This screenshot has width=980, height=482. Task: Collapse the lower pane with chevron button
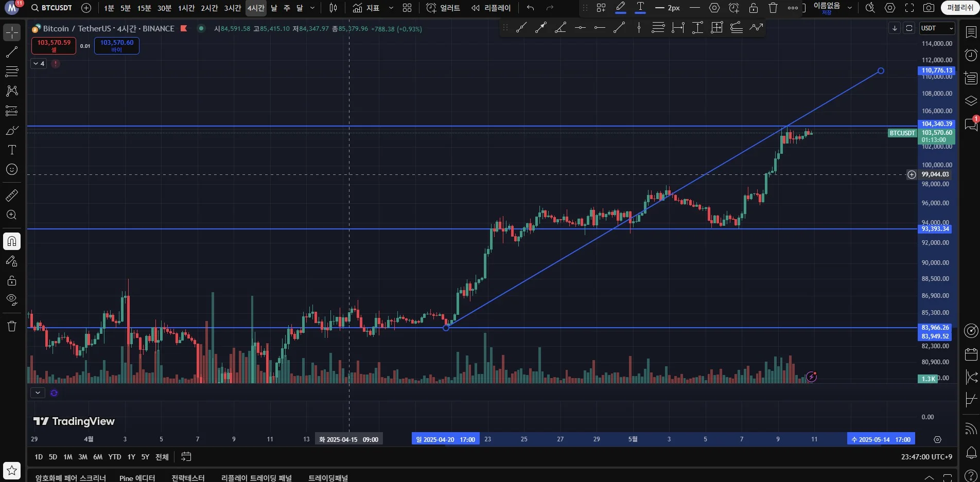38,392
